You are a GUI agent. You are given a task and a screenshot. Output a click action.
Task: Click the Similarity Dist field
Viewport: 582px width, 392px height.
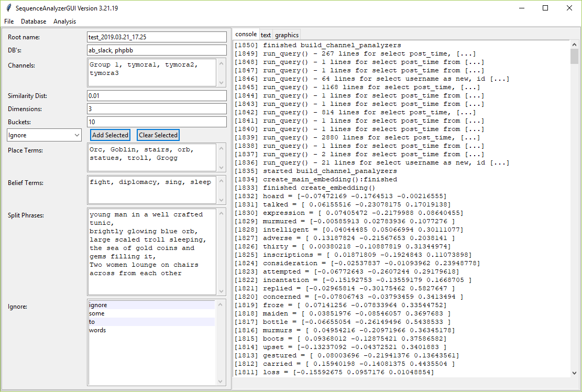coord(156,96)
